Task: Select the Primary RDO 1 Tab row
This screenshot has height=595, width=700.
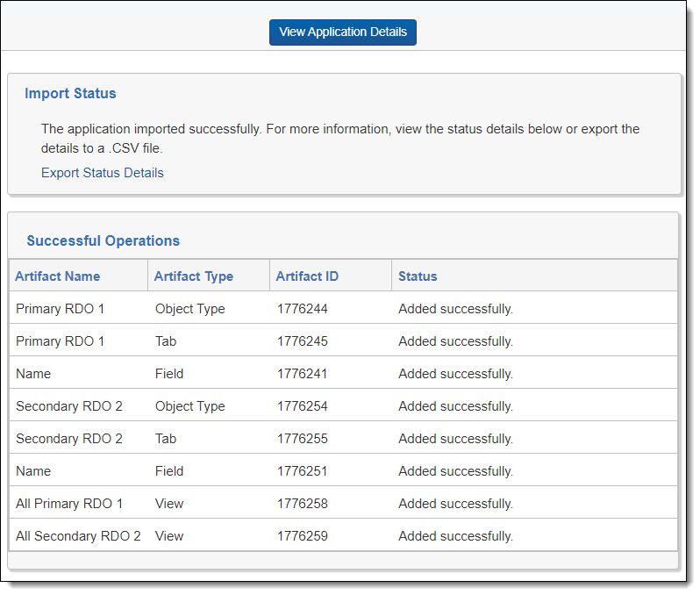Action: pos(343,341)
